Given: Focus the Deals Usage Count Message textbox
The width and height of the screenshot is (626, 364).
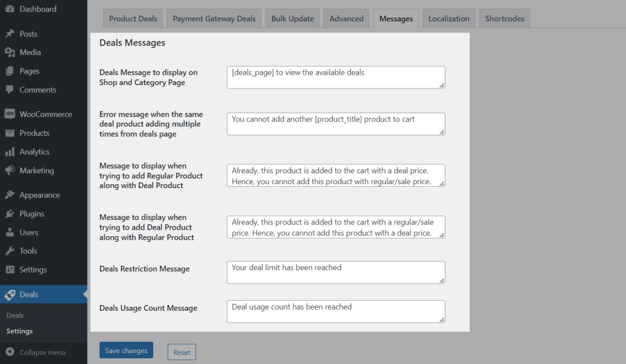Looking at the screenshot, I should click(335, 312).
